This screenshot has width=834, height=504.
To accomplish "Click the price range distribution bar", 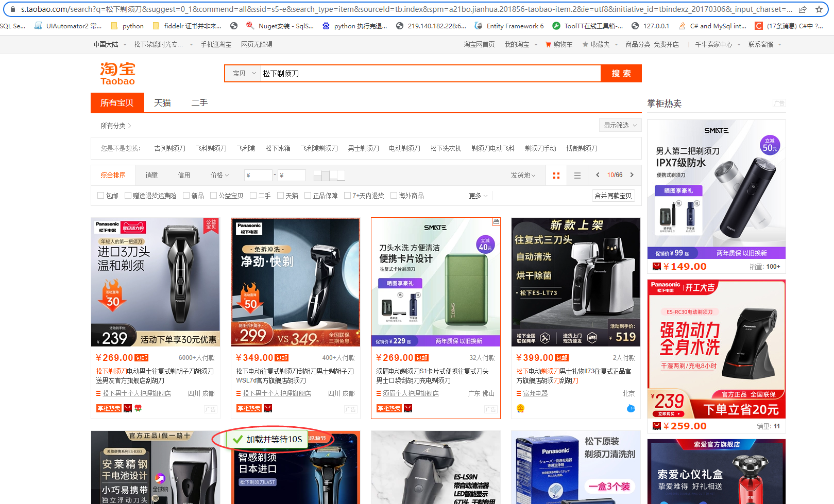I will click(329, 176).
